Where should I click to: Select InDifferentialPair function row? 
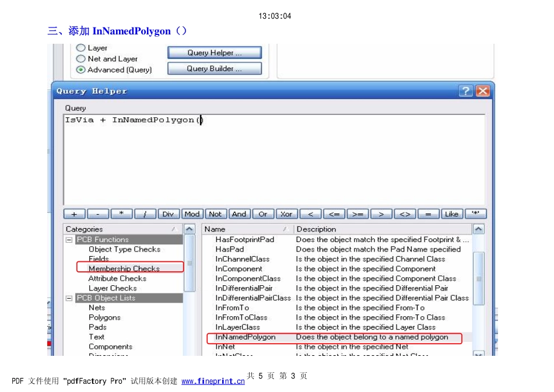338,288
